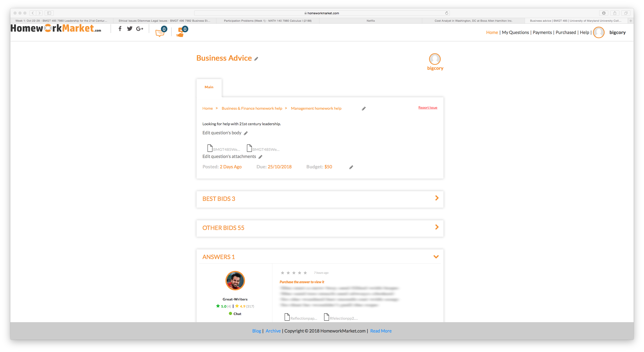
Task: Open the Help link
Action: 584,33
